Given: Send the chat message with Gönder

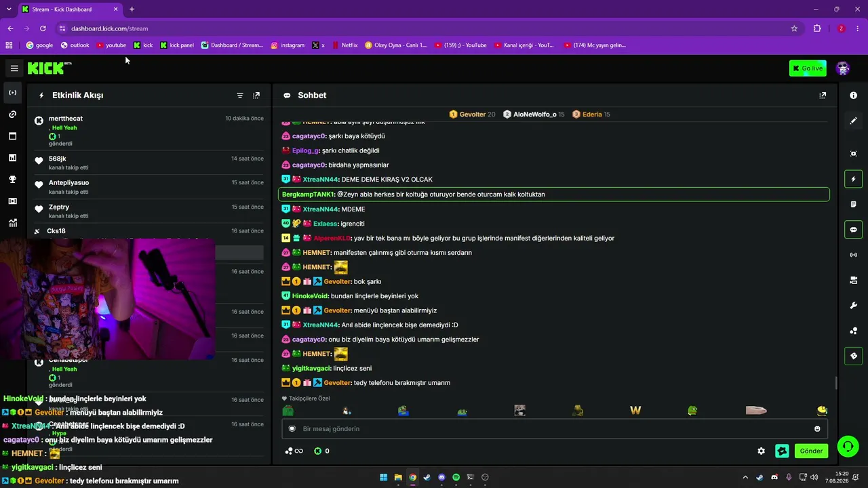Looking at the screenshot, I should (x=811, y=451).
